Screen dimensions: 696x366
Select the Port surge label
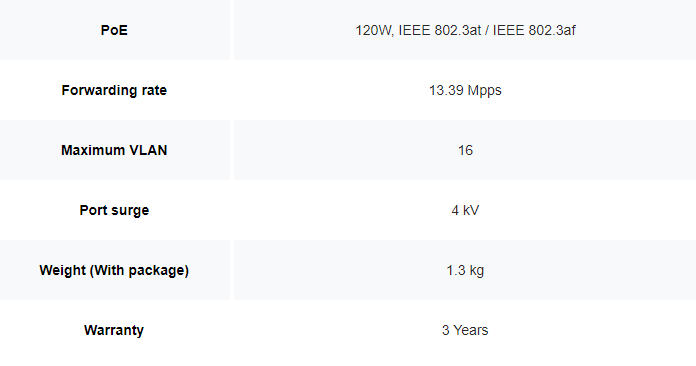tap(114, 210)
